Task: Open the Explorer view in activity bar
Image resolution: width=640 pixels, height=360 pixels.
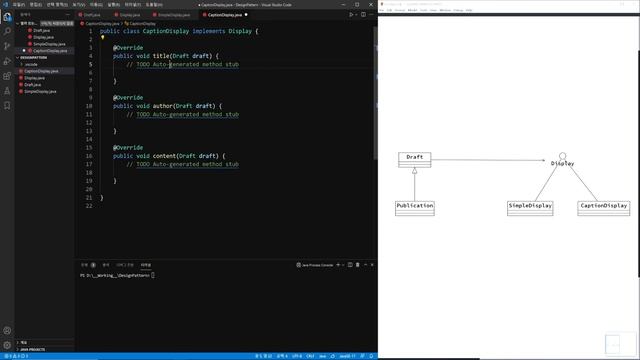Action: coord(7,17)
